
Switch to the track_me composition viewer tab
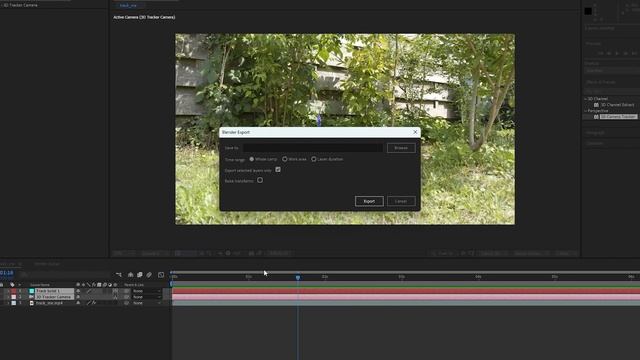[128, 6]
